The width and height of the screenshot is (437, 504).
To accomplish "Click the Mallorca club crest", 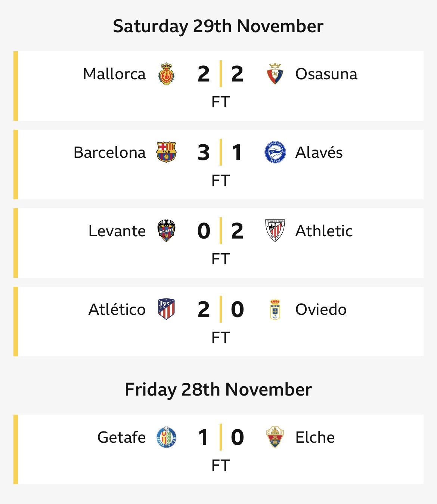I will coord(166,74).
